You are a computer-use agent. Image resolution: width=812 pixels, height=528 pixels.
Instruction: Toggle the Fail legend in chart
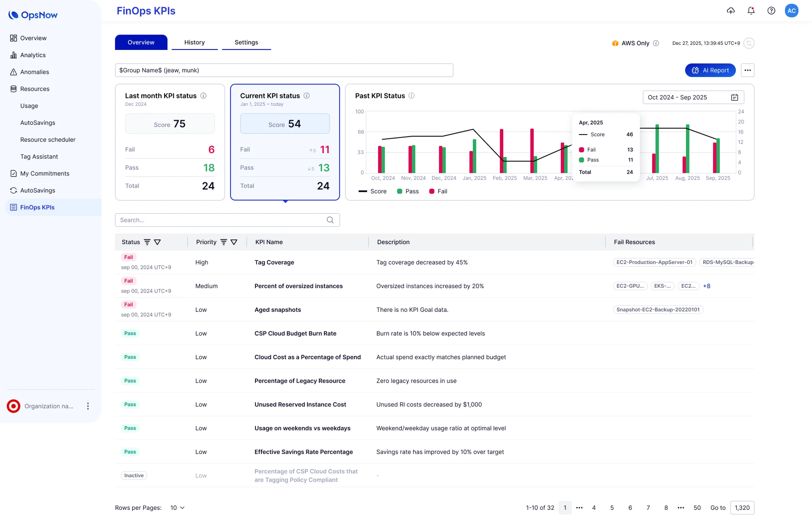(438, 191)
